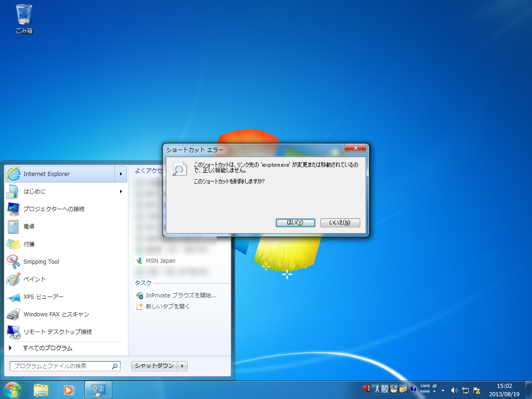Select ペイント in the Start menu
The width and height of the screenshot is (532, 399).
[35, 279]
